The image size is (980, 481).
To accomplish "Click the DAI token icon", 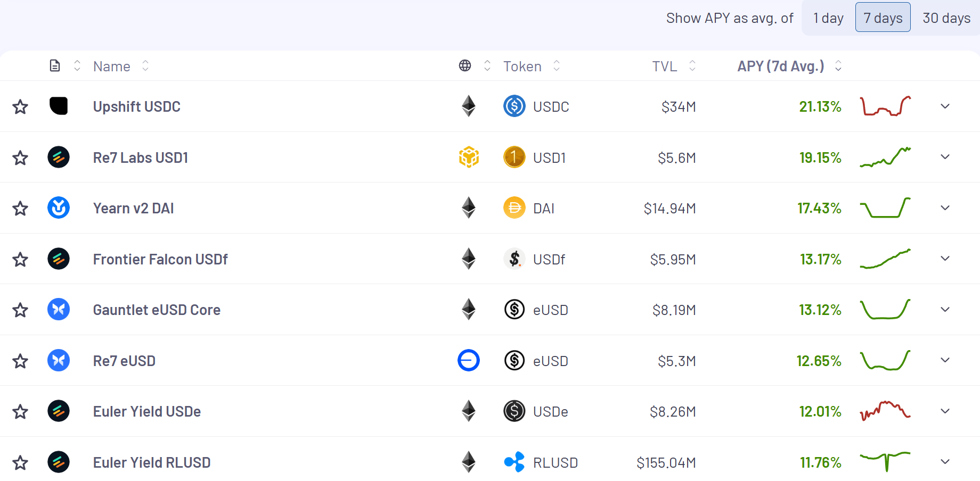I will pyautogui.click(x=514, y=208).
